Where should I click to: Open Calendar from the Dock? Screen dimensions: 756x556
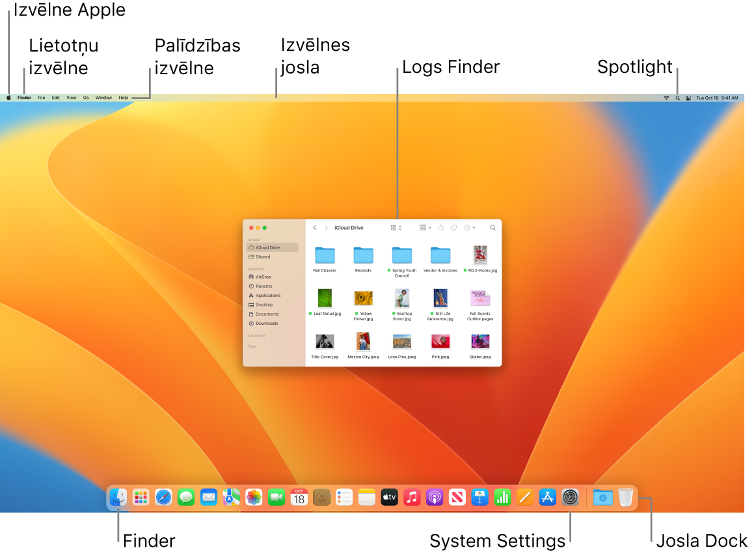tap(299, 497)
